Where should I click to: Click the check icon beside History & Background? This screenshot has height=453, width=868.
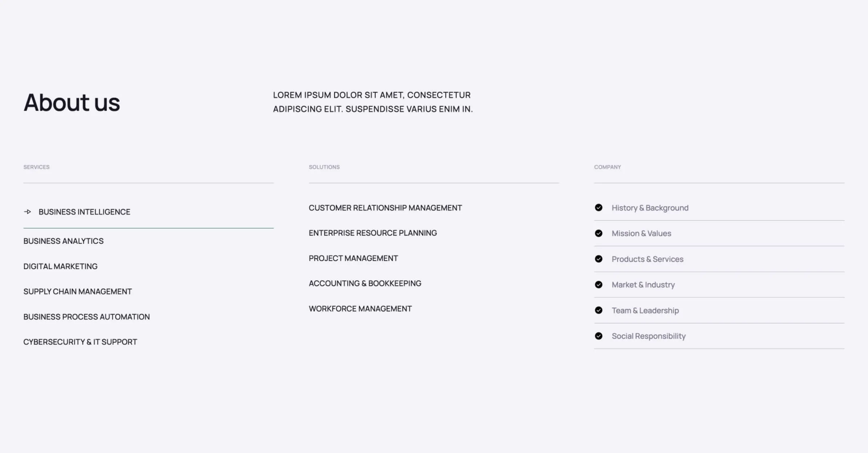pyautogui.click(x=599, y=208)
